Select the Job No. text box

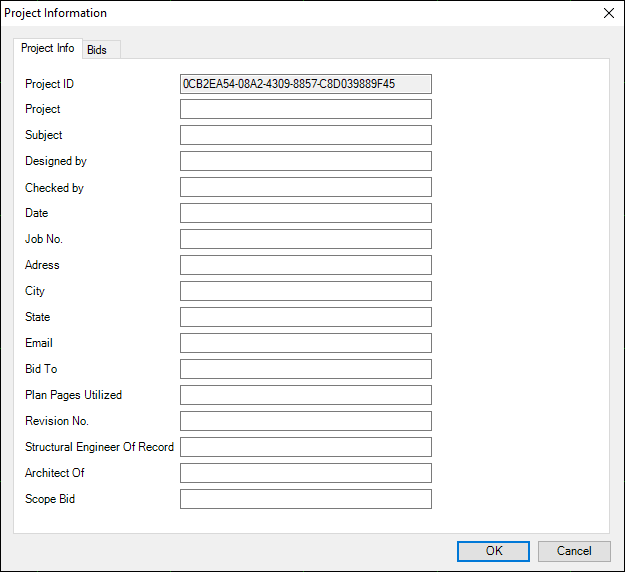[x=305, y=239]
